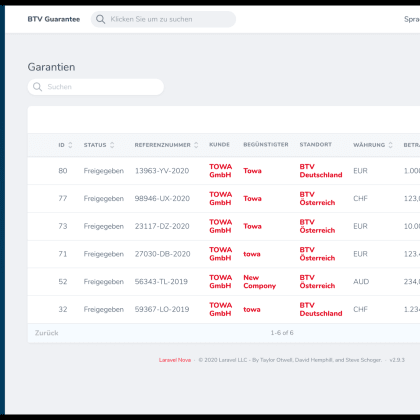Open BTV Österreich in row 77
Screen dimensions: 420x420
click(317, 198)
